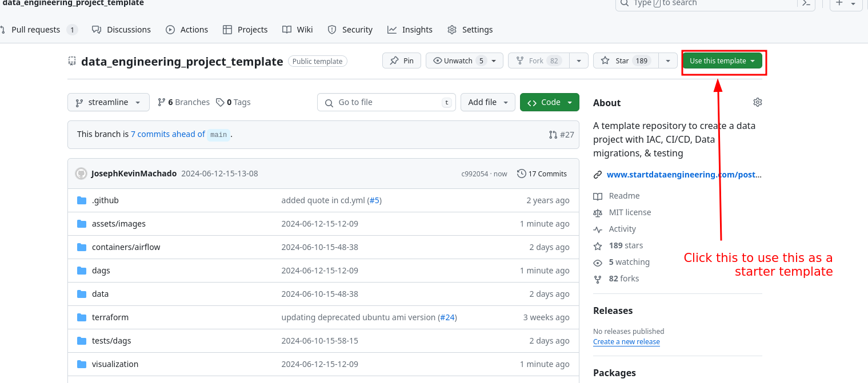Open the Settings tab
This screenshot has width=868, height=383.
[x=470, y=30]
